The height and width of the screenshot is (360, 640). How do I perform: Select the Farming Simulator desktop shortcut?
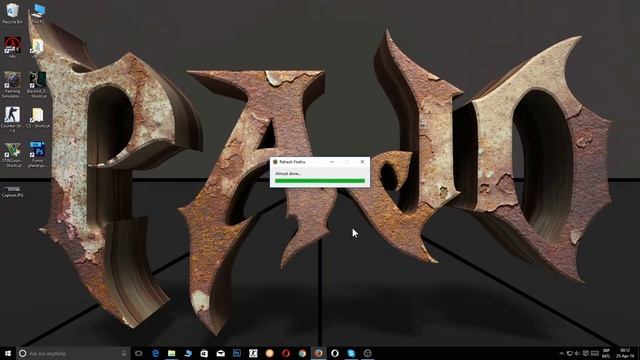click(12, 84)
